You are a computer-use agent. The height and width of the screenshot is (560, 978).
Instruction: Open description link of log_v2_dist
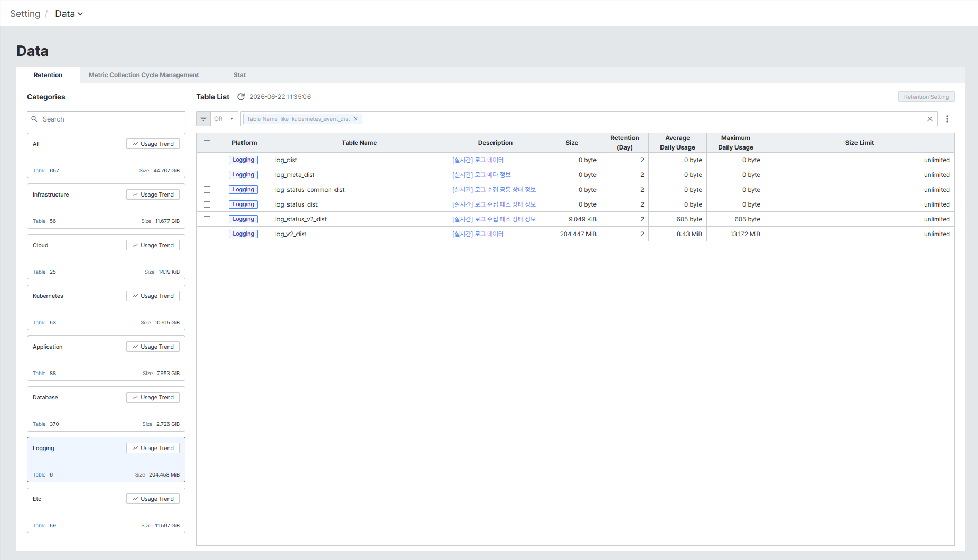pos(478,234)
